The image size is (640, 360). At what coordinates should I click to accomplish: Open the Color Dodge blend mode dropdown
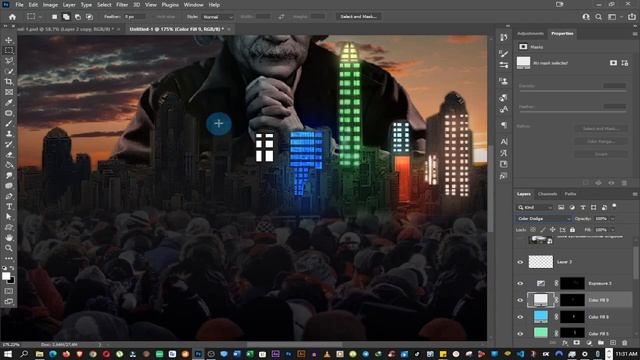click(x=543, y=219)
